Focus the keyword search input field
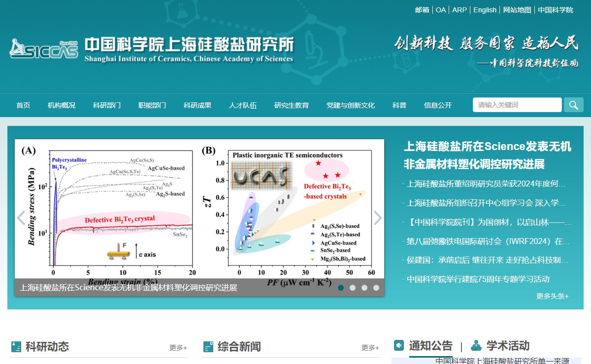591x364 pixels. click(517, 105)
